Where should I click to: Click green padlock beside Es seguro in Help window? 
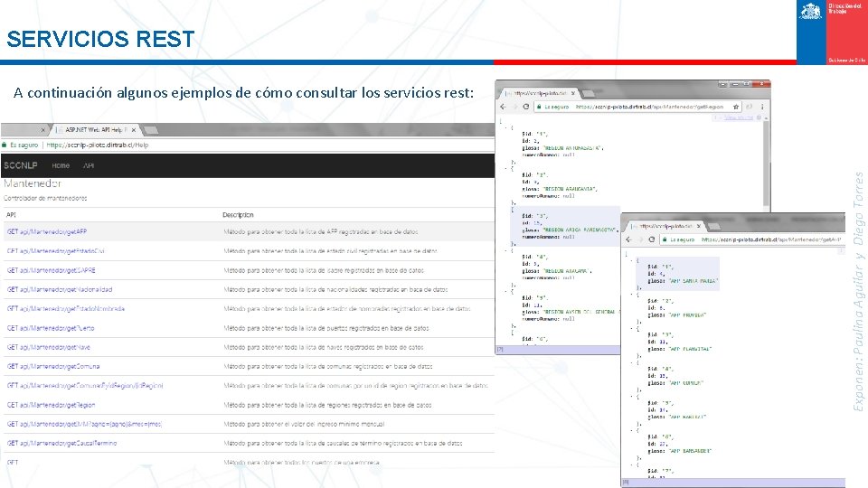tap(4, 145)
